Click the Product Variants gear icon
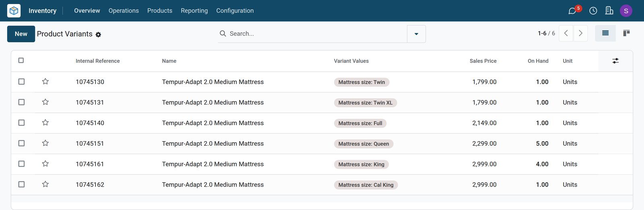Viewport: 644px width, 210px height. (x=98, y=35)
